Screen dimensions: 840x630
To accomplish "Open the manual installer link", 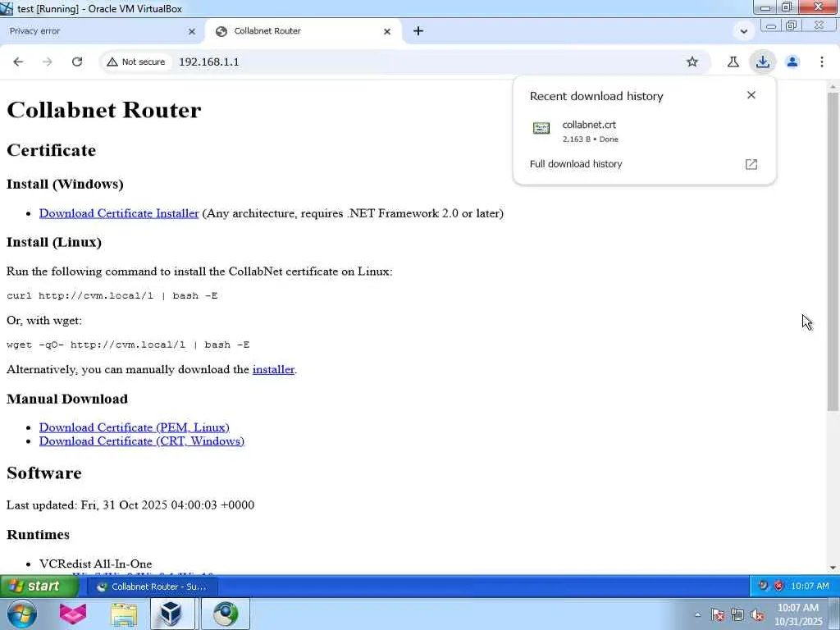I will point(273,370).
